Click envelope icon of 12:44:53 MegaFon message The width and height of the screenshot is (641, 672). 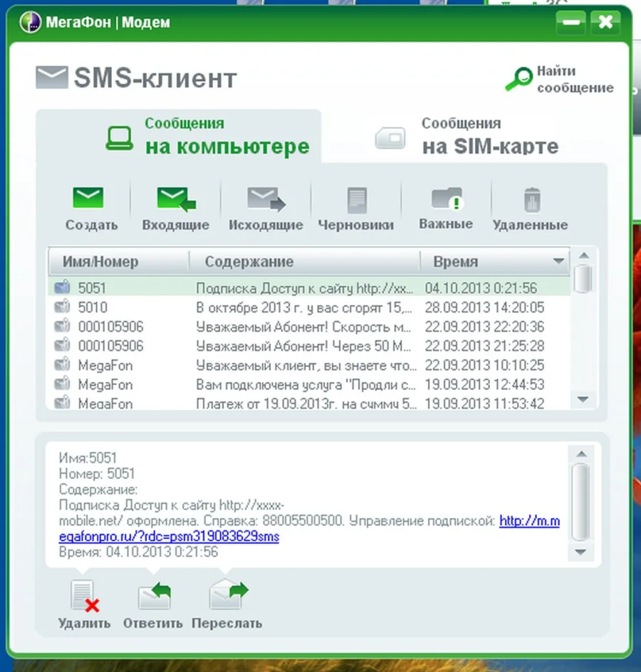(62, 383)
